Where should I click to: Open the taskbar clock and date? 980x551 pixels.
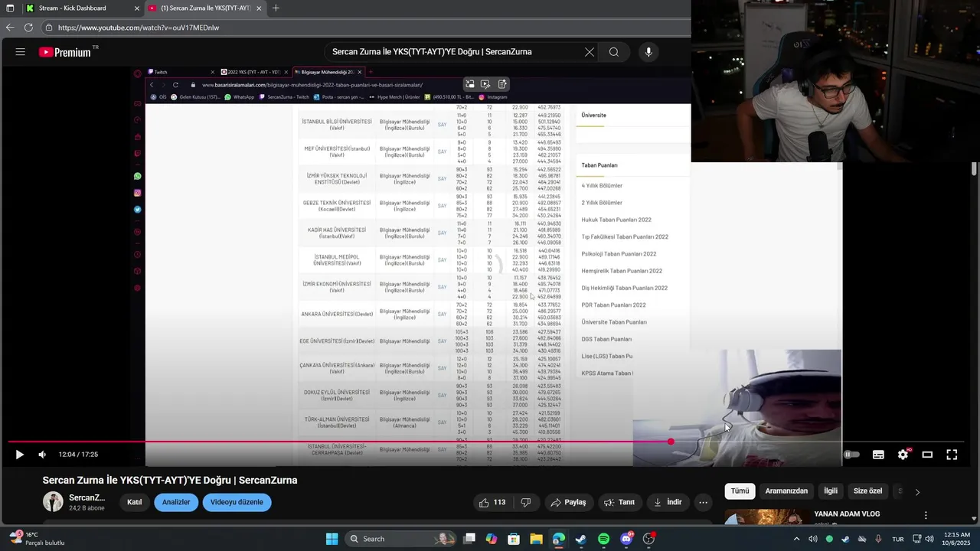point(956,539)
